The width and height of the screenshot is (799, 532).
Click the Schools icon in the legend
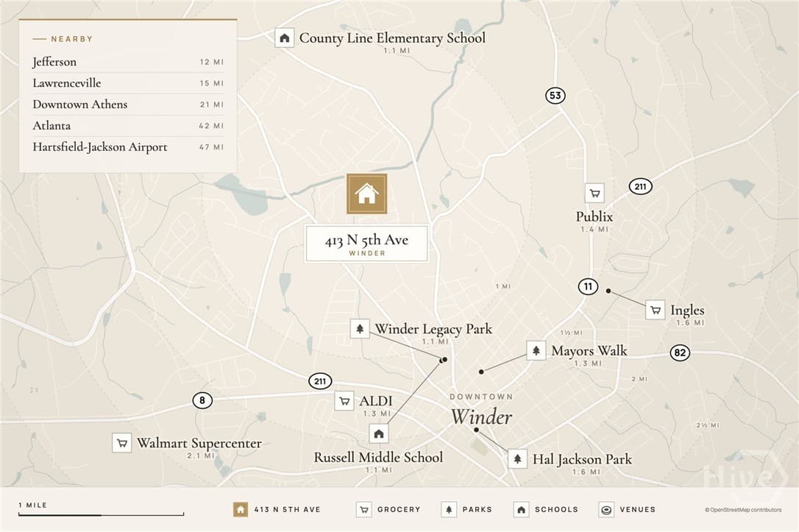coord(521,510)
